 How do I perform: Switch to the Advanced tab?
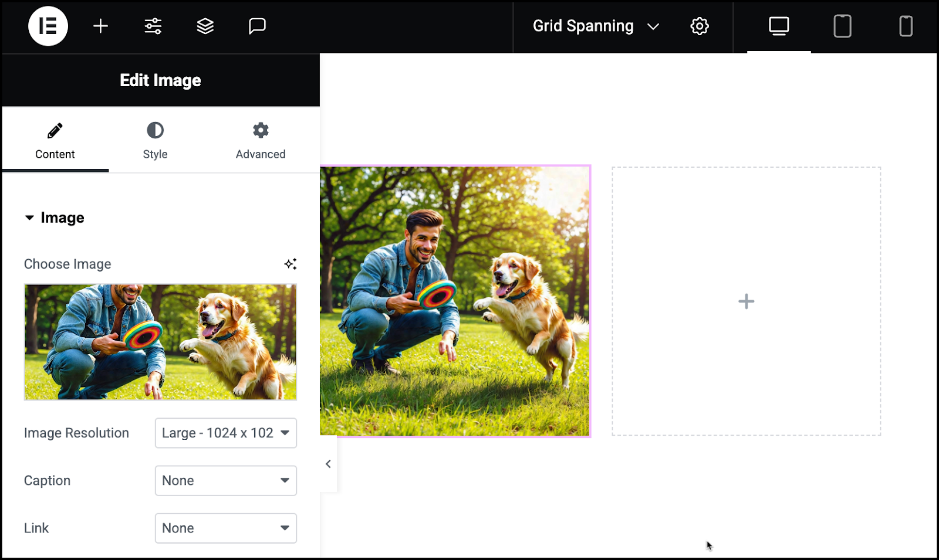(261, 141)
